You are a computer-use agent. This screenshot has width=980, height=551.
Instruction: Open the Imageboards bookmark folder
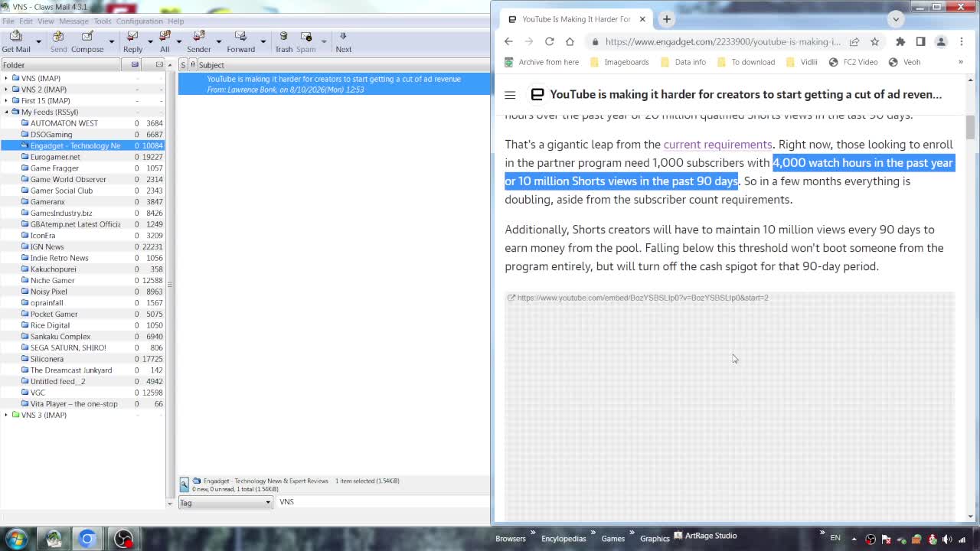pos(619,62)
